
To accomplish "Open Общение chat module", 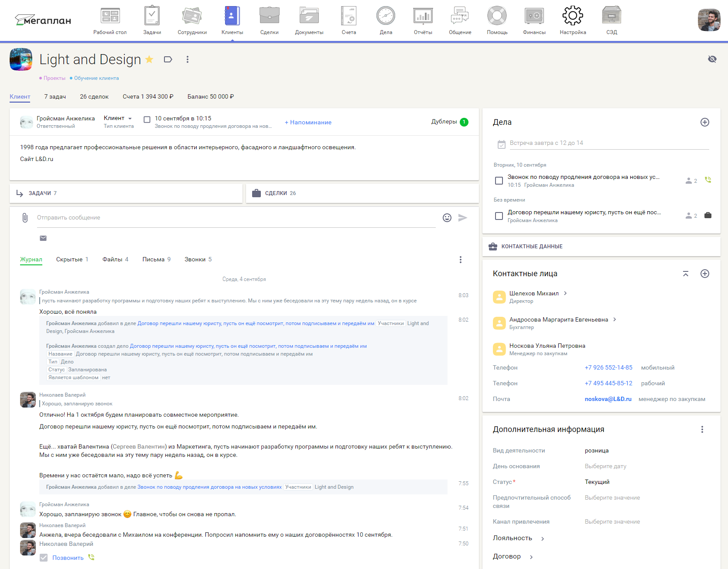I will pos(460,21).
